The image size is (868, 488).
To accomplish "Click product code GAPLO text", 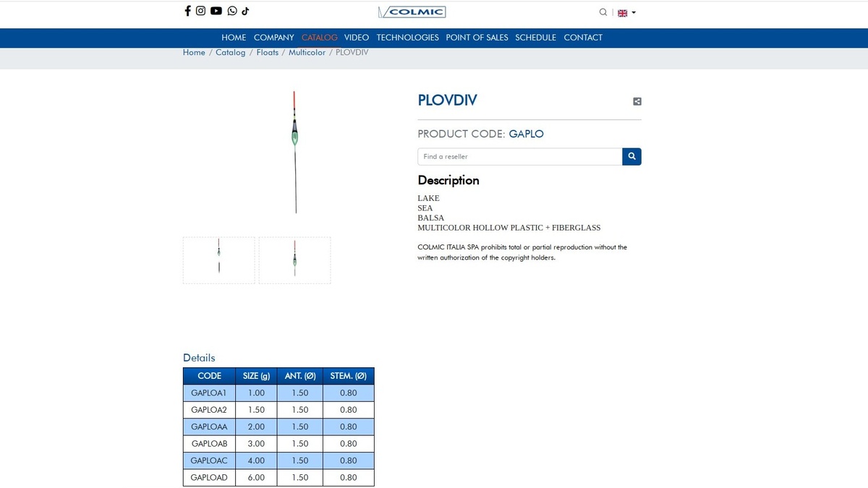I will point(527,134).
